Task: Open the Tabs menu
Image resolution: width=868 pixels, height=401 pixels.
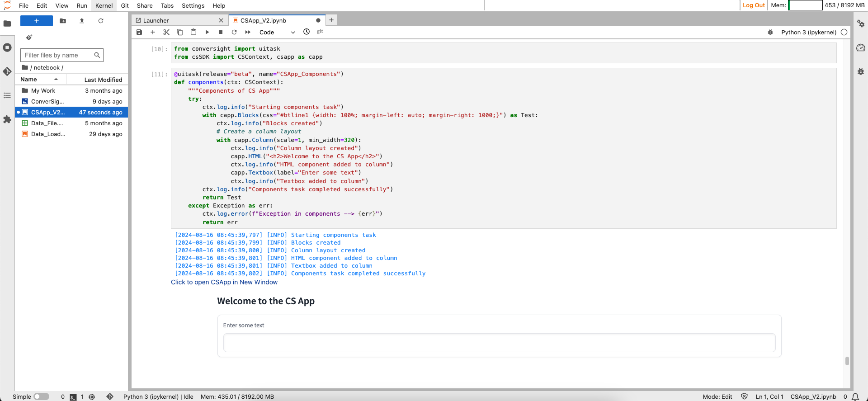Action: (167, 5)
